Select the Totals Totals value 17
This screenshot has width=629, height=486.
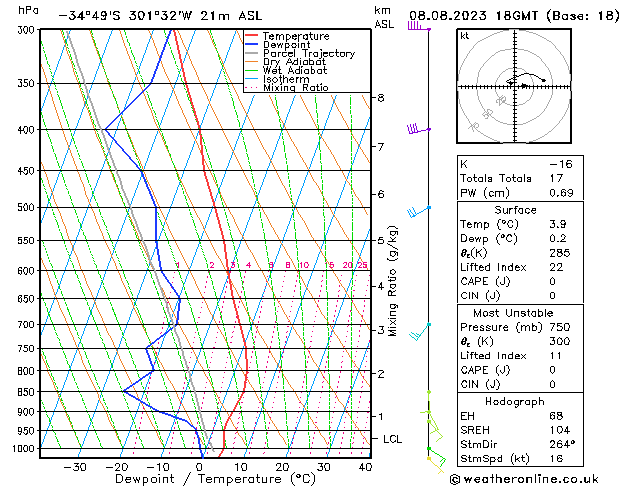tap(556, 178)
